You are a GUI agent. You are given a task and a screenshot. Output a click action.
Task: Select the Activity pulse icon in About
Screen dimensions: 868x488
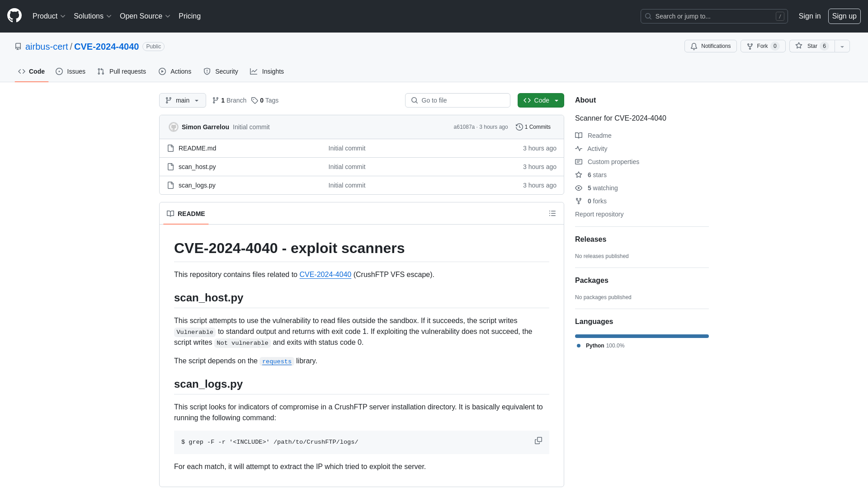(579, 149)
